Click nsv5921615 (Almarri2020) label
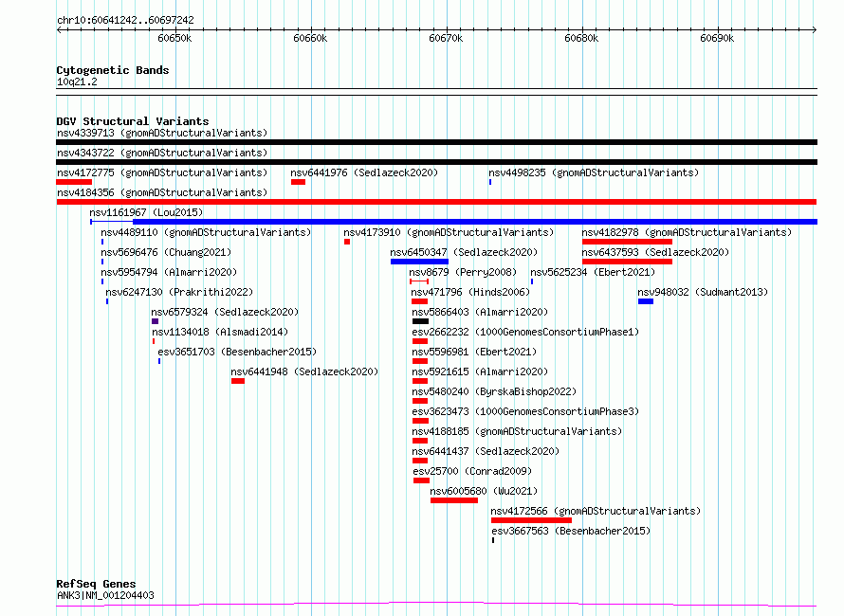The image size is (844, 616). 480,371
